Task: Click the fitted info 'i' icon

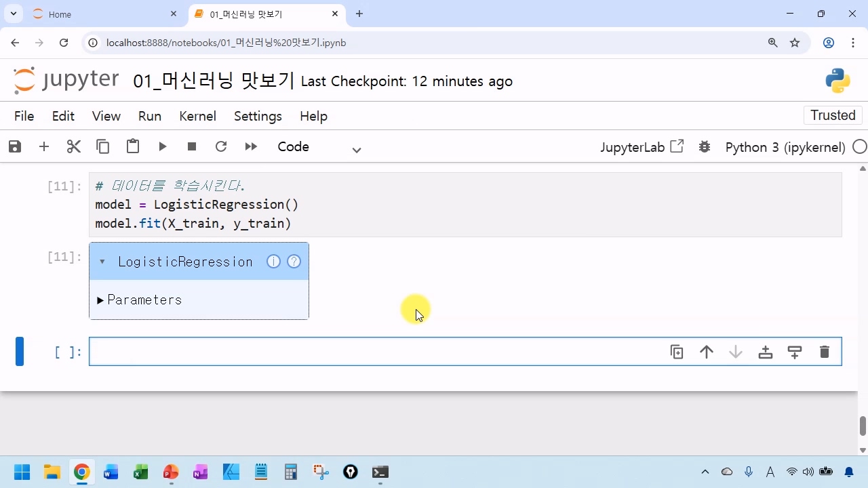Action: (x=273, y=262)
